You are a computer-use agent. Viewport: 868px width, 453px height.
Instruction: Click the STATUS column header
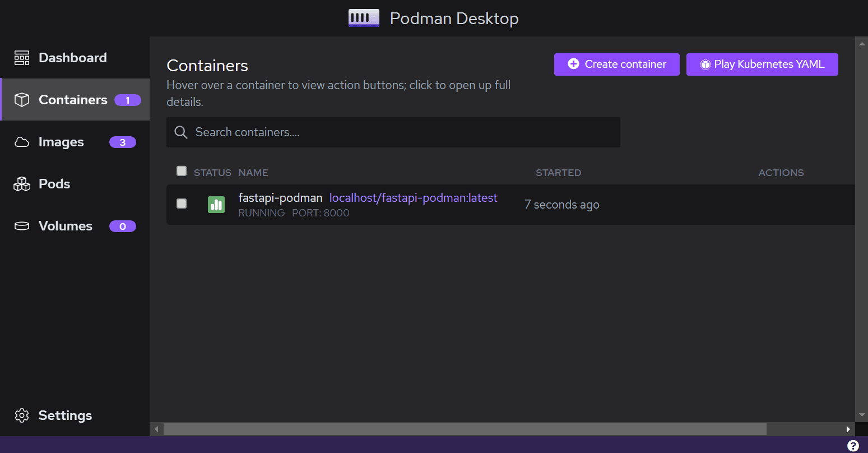tap(212, 173)
